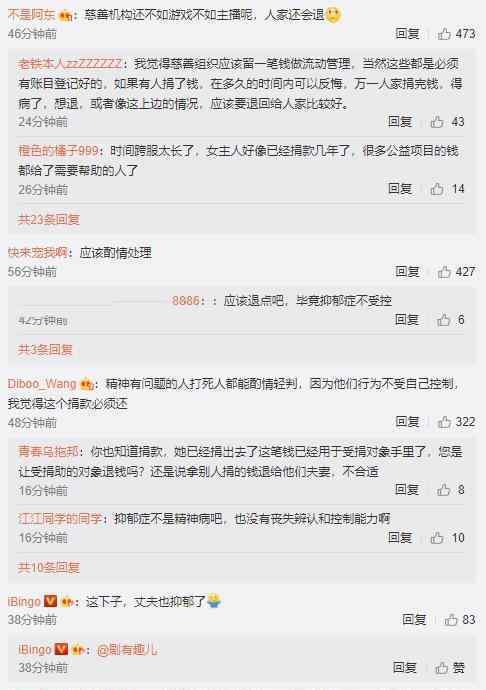The height and width of the screenshot is (690, 486).
Task: Open 不是阿东 user profile
Action: click(x=31, y=15)
